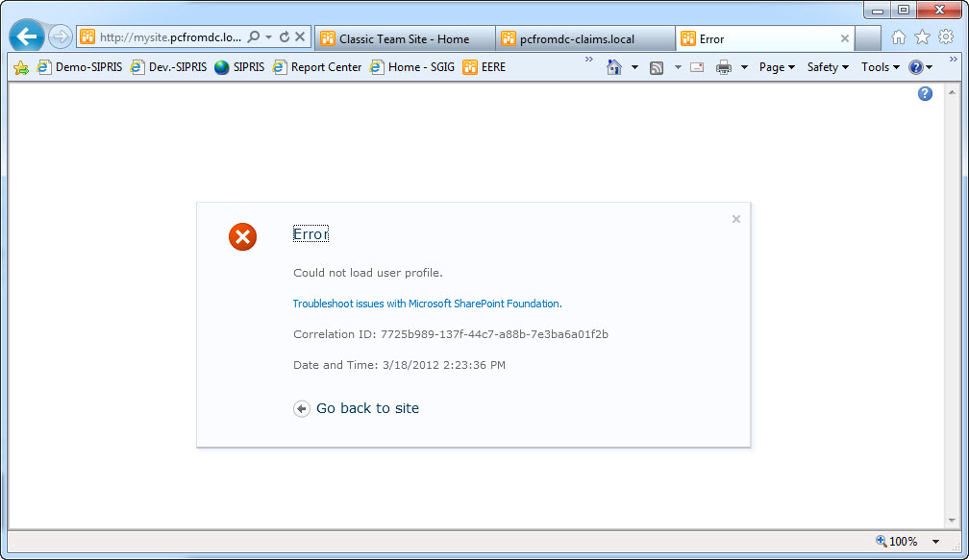Expand the Page menu
The width and height of the screenshot is (969, 560).
click(775, 67)
